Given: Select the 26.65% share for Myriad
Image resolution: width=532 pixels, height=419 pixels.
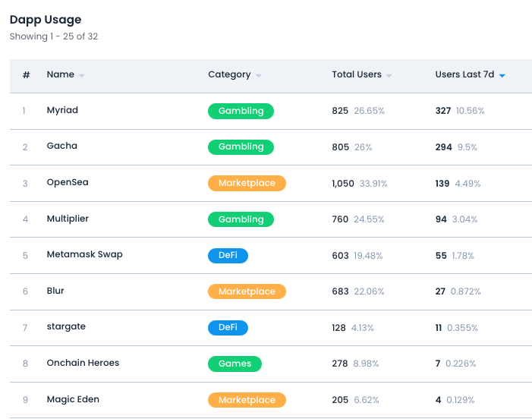Looking at the screenshot, I should click(369, 111).
